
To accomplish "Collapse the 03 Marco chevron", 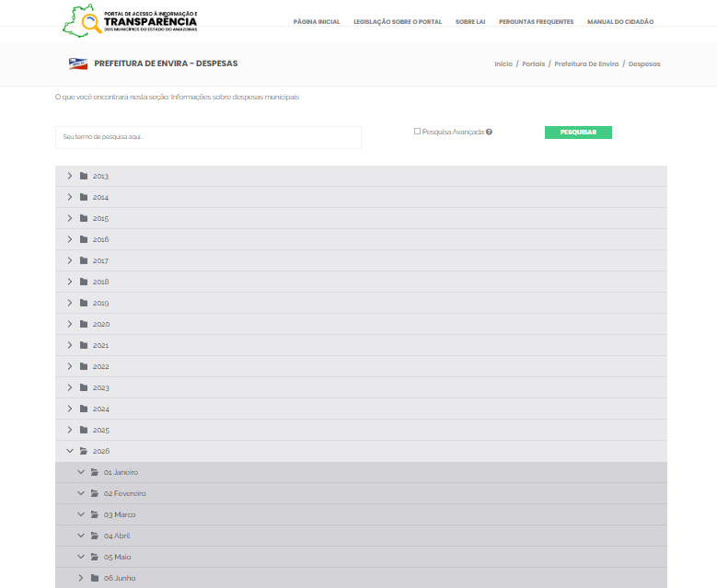I will click(x=81, y=514).
